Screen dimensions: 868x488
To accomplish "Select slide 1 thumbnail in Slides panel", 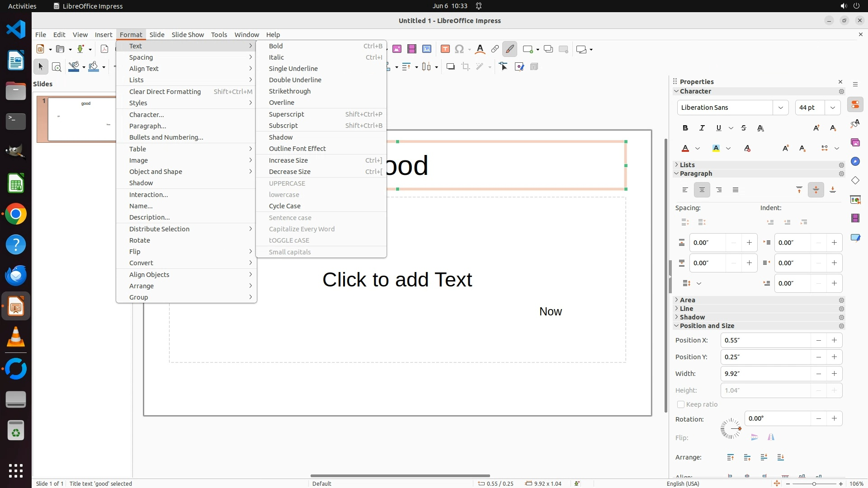I will point(81,119).
